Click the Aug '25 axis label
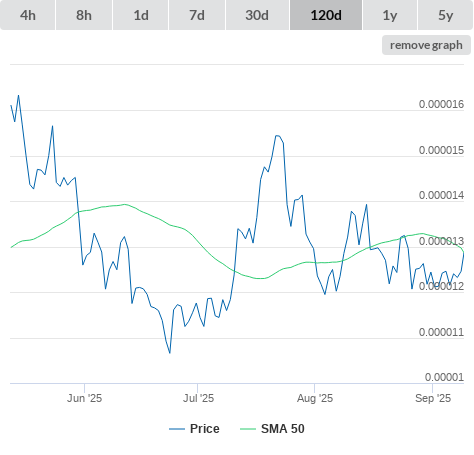This screenshot has height=455, width=474. [315, 398]
